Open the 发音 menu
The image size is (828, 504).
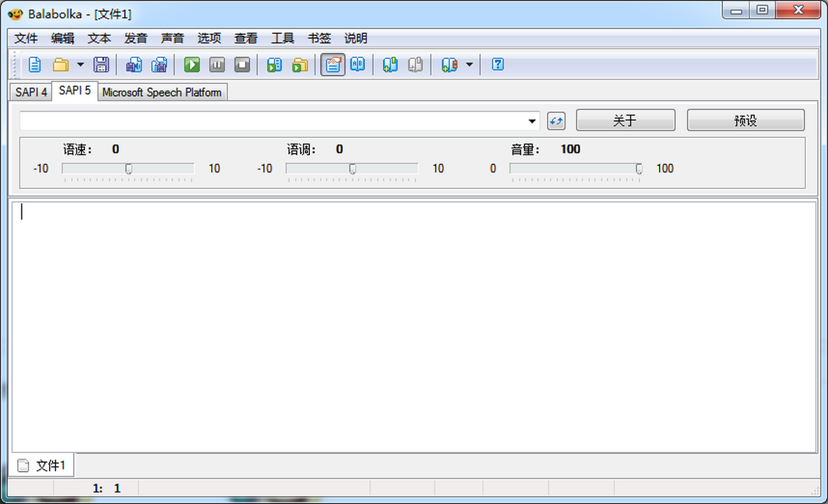pos(136,39)
